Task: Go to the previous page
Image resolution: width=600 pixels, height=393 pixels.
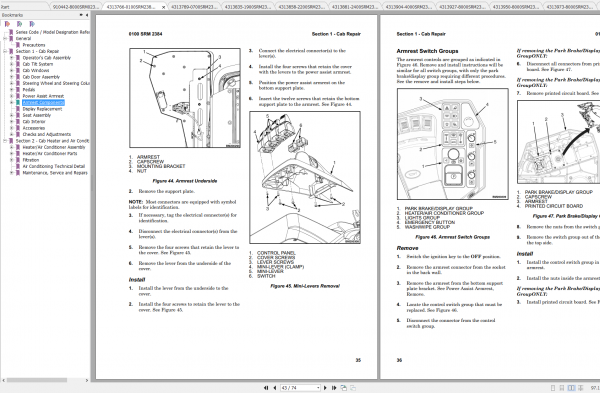Action: pos(274,388)
